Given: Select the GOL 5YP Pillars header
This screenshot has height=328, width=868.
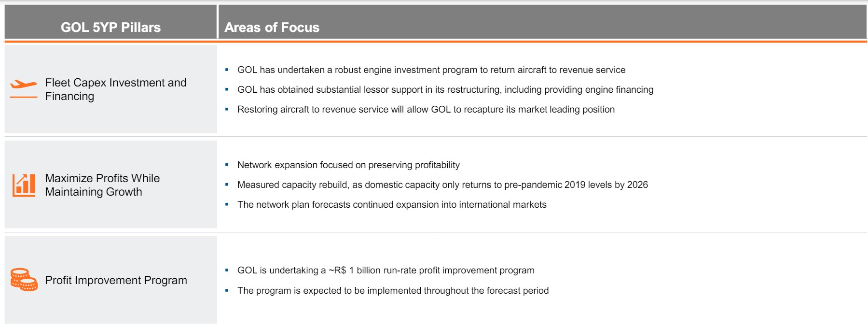Looking at the screenshot, I should click(110, 27).
